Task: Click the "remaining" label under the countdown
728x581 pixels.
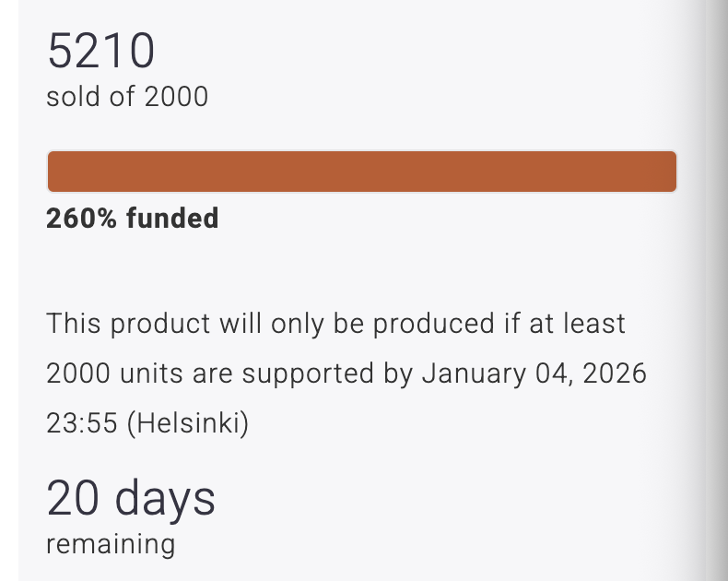Action: click(111, 543)
